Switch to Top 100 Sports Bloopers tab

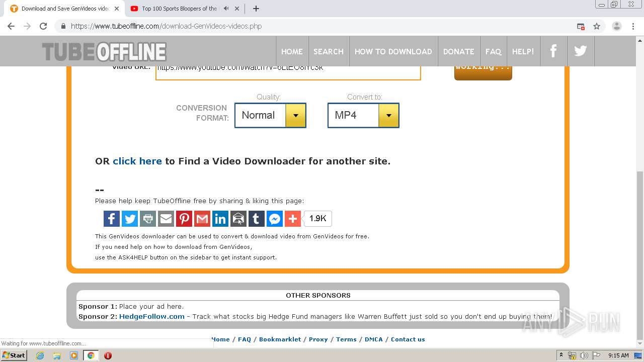179,9
